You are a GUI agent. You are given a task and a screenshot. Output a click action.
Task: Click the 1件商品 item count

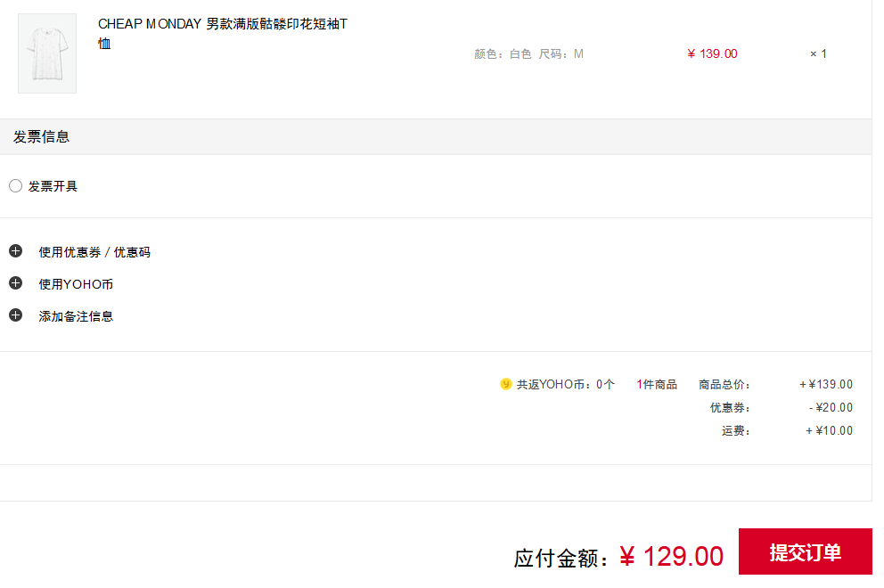(x=657, y=385)
